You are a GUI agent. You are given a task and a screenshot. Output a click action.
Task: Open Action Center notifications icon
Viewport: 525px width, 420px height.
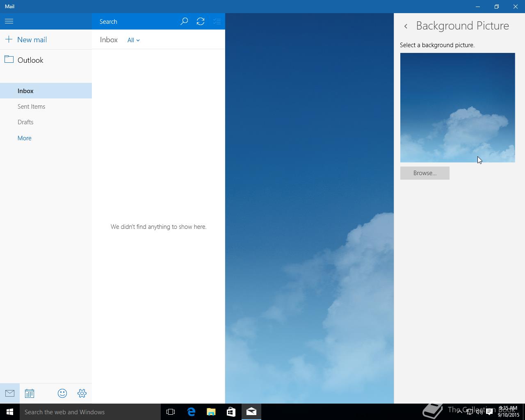pyautogui.click(x=489, y=412)
